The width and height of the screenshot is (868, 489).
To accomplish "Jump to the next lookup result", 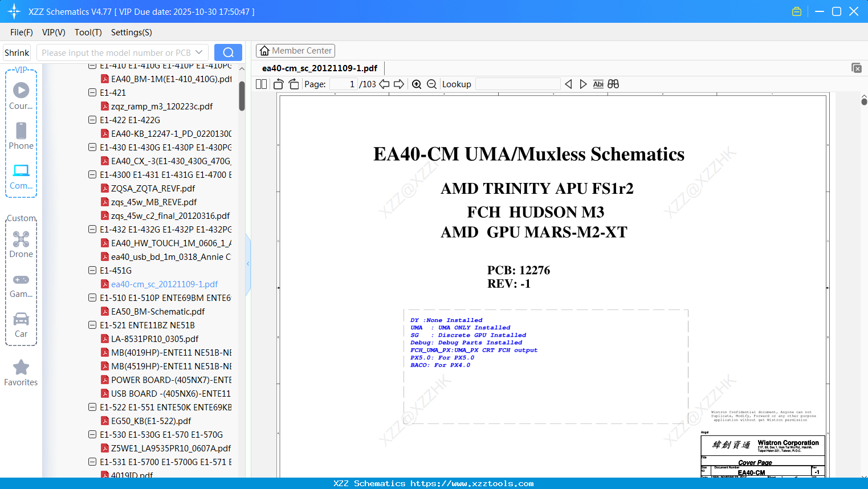I will (583, 84).
